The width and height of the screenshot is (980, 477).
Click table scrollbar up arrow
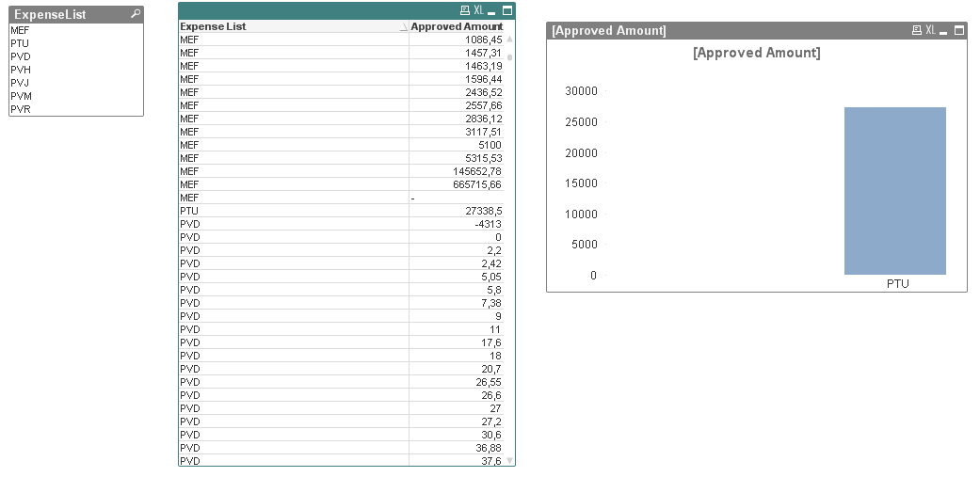tap(509, 40)
